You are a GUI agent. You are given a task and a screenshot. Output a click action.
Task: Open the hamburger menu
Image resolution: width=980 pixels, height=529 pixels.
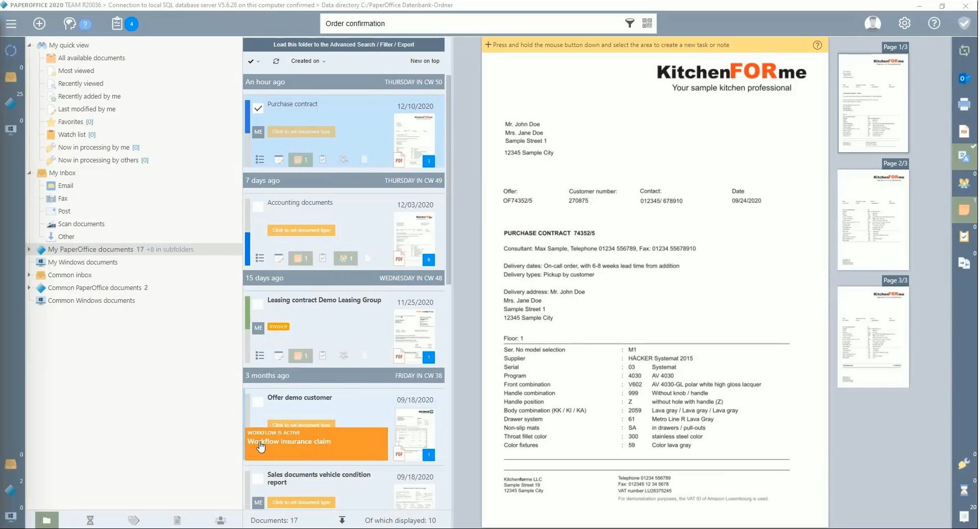tap(11, 23)
